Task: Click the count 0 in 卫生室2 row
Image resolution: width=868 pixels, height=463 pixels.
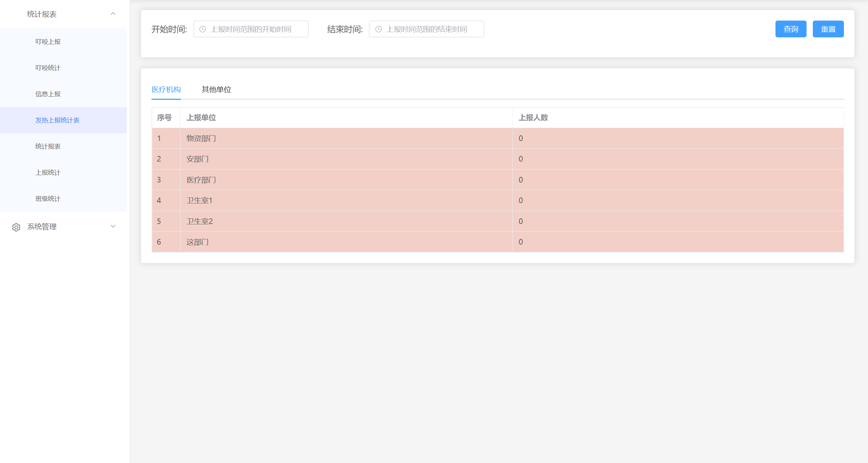Action: tap(521, 222)
